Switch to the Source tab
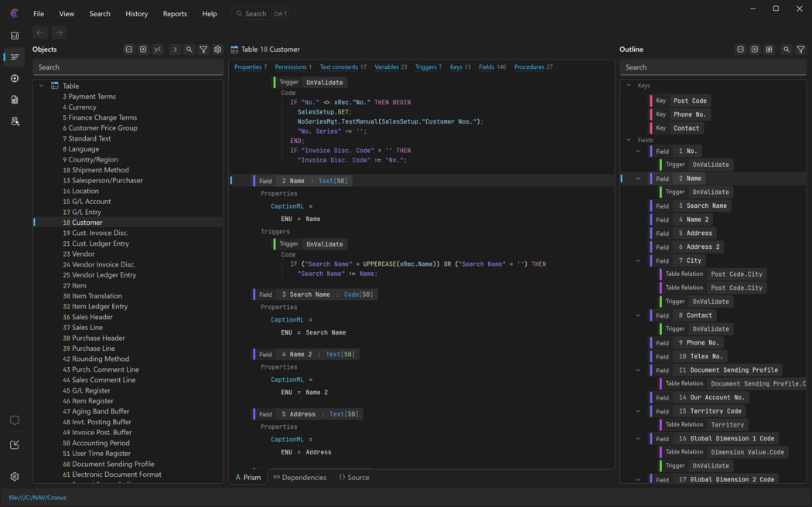This screenshot has width=812, height=507. click(x=354, y=478)
